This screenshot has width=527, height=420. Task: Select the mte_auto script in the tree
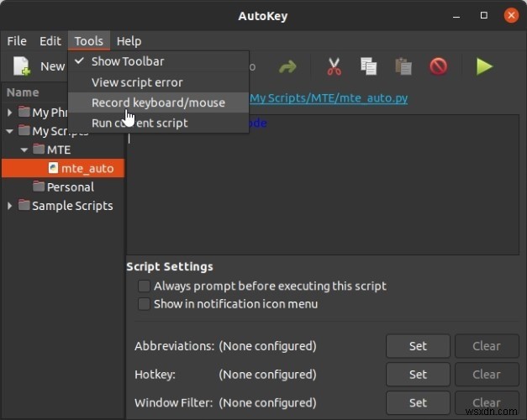pos(63,168)
